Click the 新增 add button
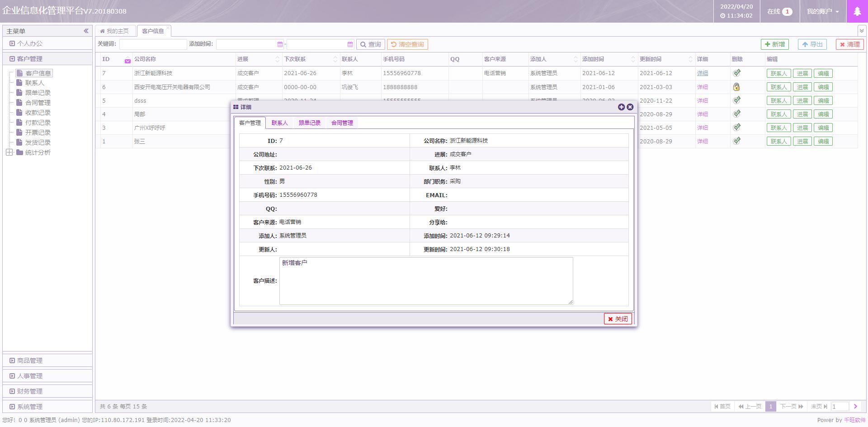Viewport: 868px width, 427px height. click(775, 44)
